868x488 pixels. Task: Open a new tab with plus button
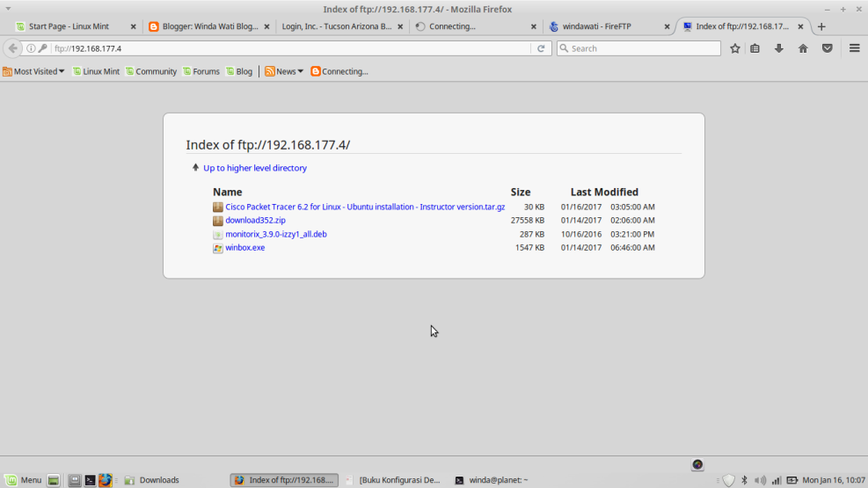(821, 26)
